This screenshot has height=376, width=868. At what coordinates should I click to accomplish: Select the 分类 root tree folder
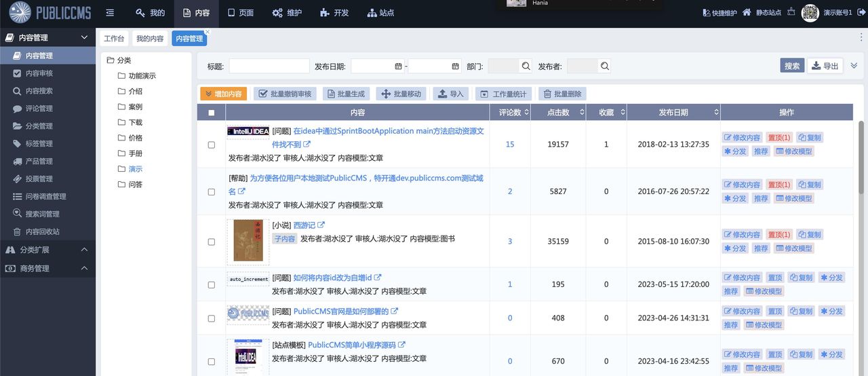[119, 60]
